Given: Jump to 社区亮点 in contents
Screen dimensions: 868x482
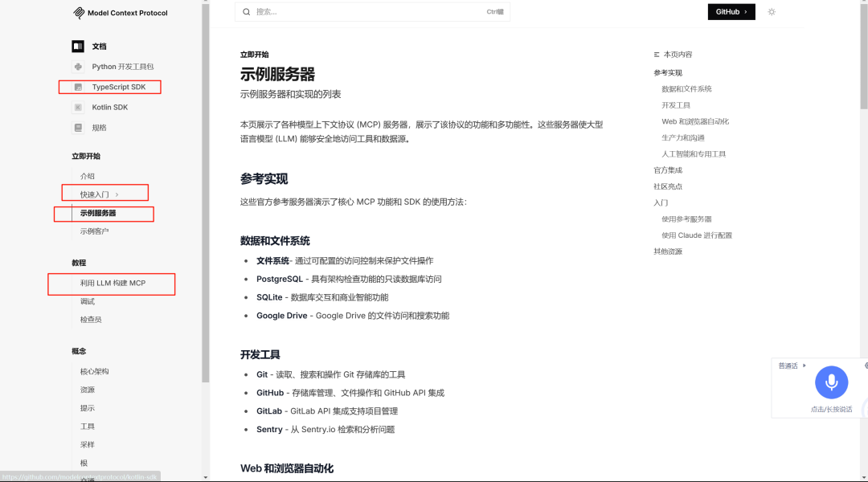Looking at the screenshot, I should [668, 186].
